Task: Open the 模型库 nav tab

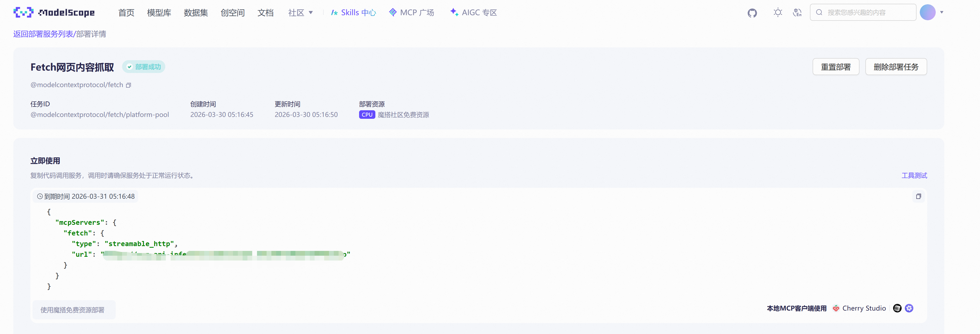Action: pyautogui.click(x=159, y=13)
